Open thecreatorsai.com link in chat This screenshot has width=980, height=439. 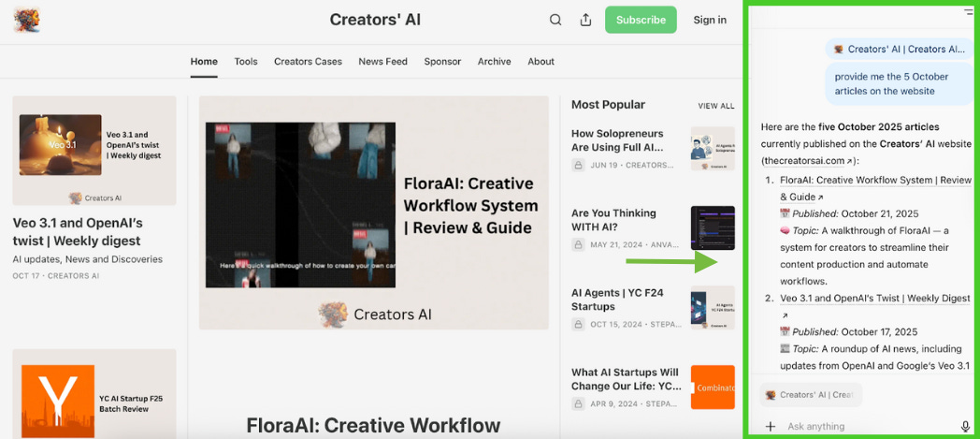[x=808, y=161]
